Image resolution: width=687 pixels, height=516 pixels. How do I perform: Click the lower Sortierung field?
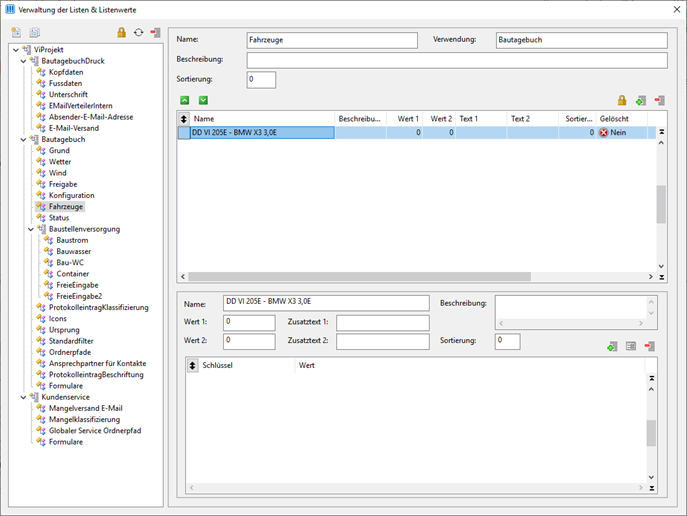pyautogui.click(x=508, y=342)
